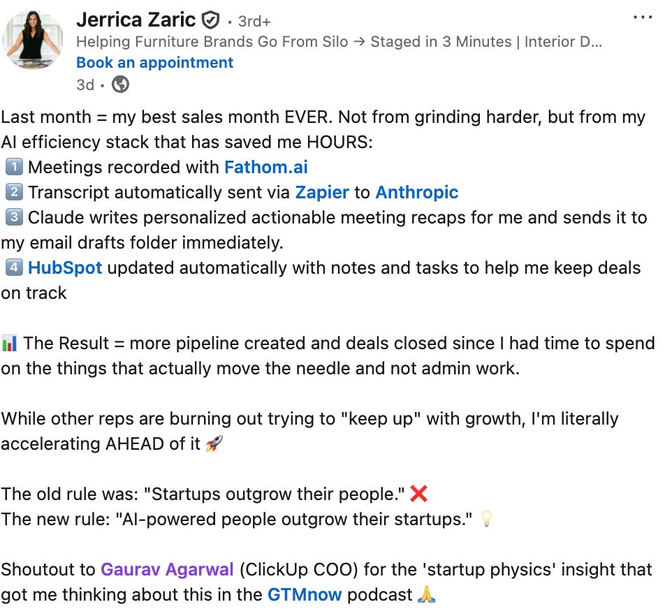Open the three-dot post options menu
Screen dimensions: 672x616
pyautogui.click(x=642, y=17)
